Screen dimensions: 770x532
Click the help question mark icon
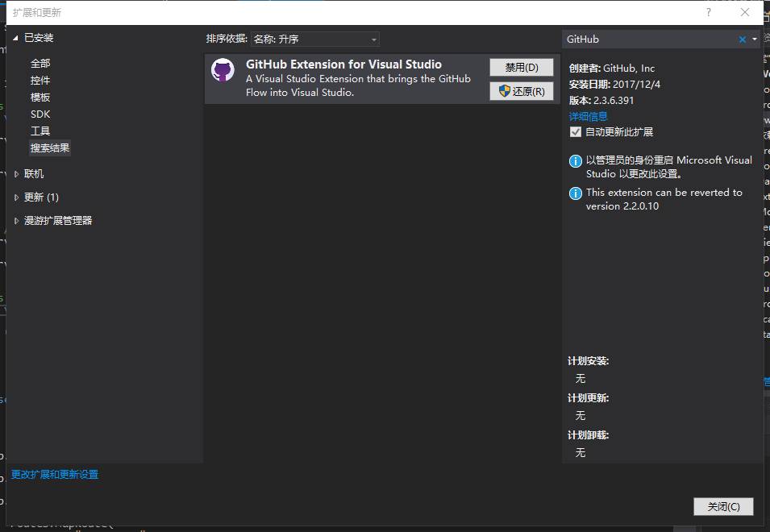[708, 12]
